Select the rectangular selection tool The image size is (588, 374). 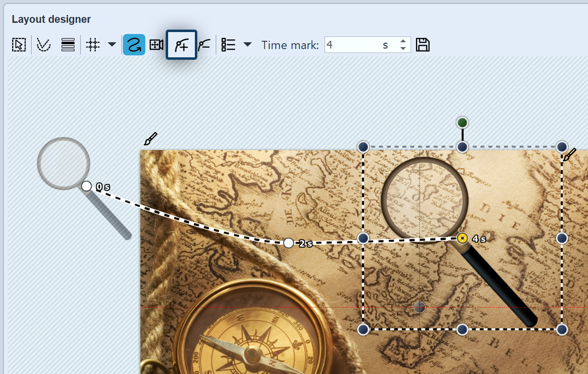19,45
